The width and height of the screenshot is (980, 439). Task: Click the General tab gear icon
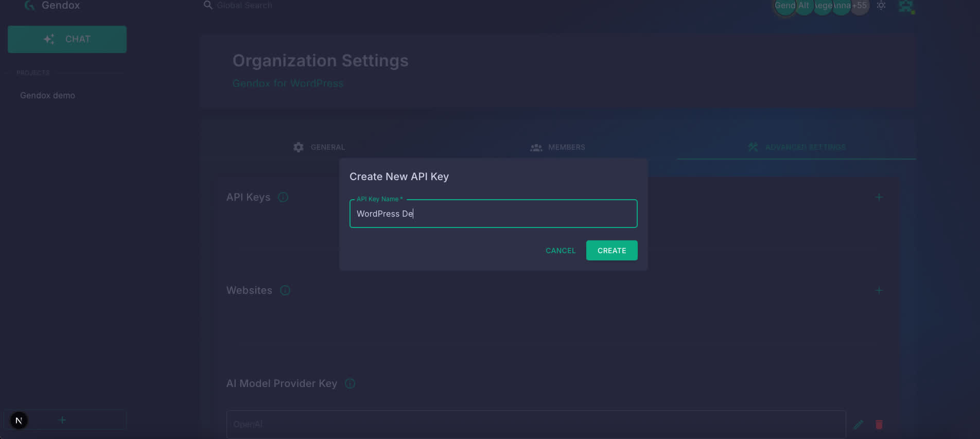[299, 147]
